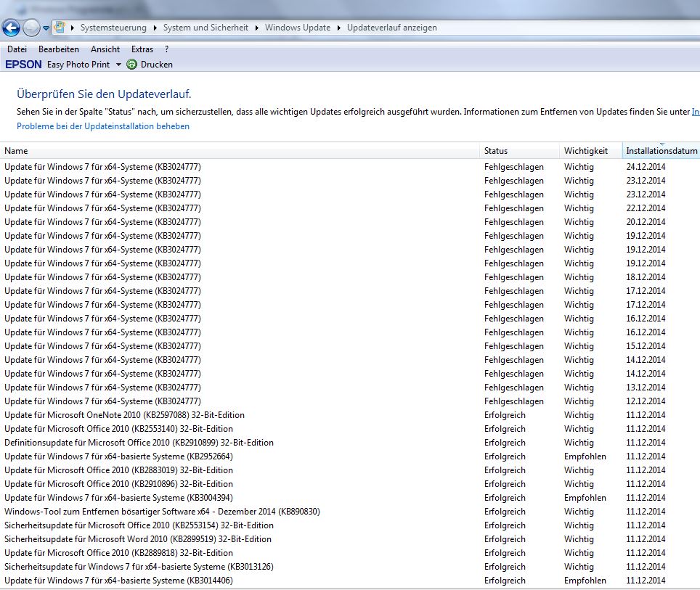Expand the arrow before Systemsteuerung in breadcrumb
Image resolution: width=700 pixels, height=590 pixels.
coord(73,28)
